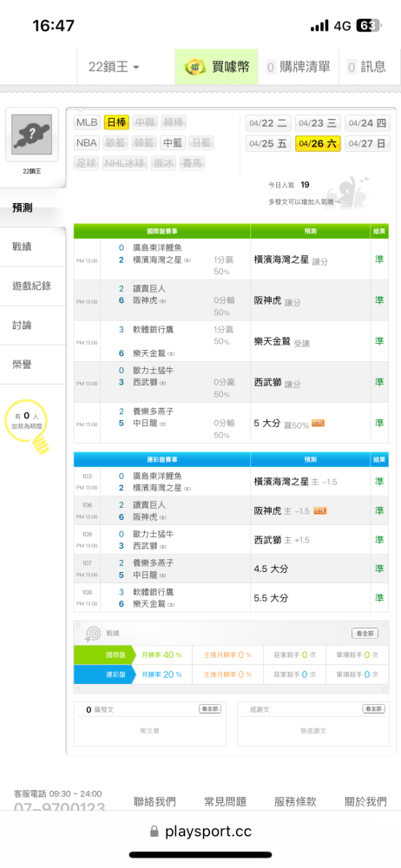
Task: Open the 訊息 messages menu
Action: pyautogui.click(x=367, y=67)
